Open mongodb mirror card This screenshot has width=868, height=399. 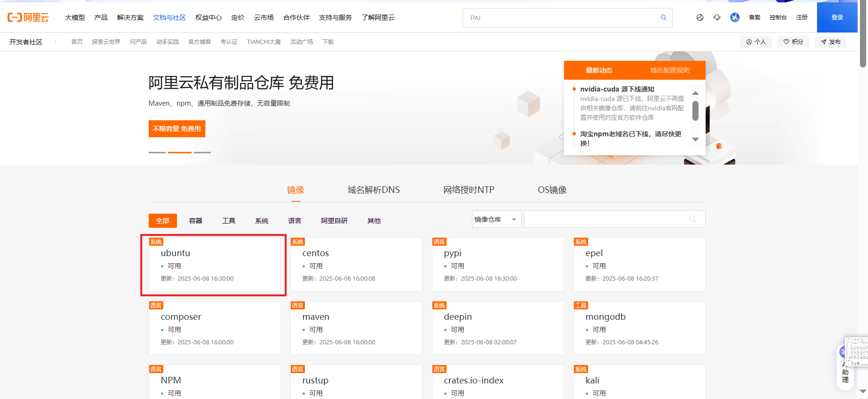click(x=640, y=328)
